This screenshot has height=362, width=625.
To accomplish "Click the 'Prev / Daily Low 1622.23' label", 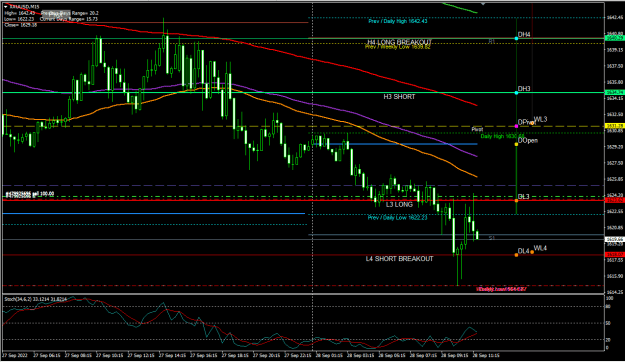I will (397, 218).
